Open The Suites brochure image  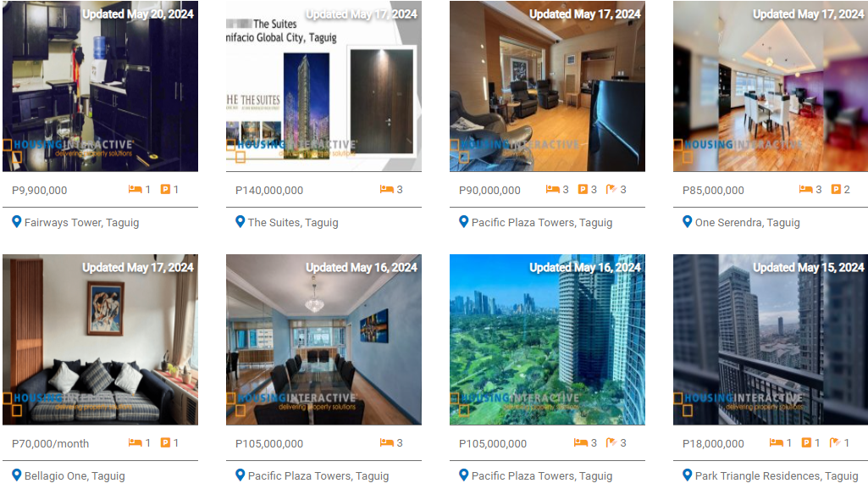pos(323,86)
